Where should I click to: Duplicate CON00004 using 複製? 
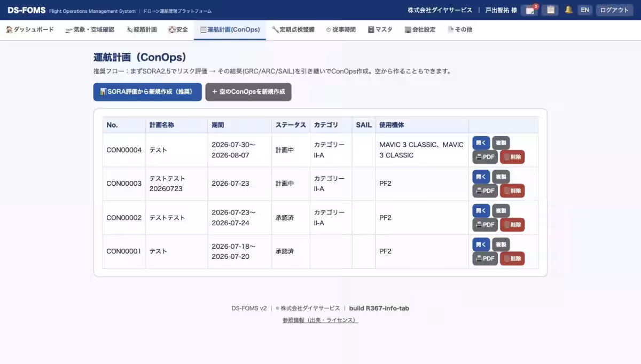[x=501, y=143]
